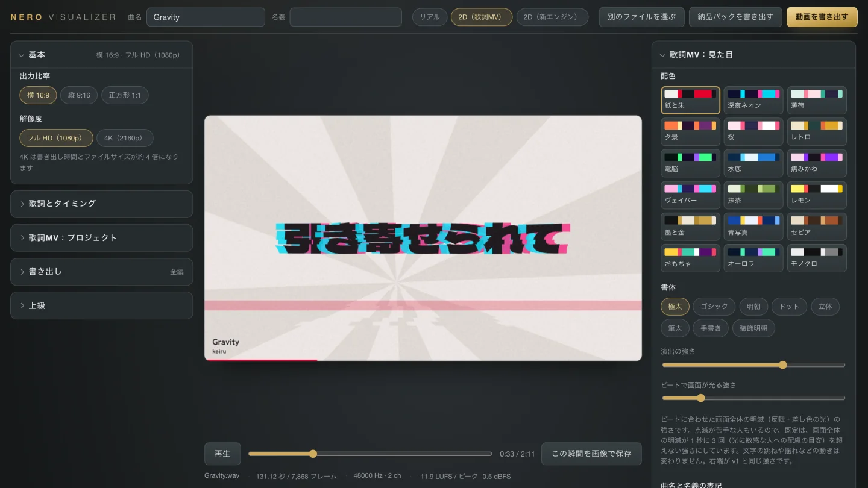Apply the 水底 color scheme

point(753,163)
